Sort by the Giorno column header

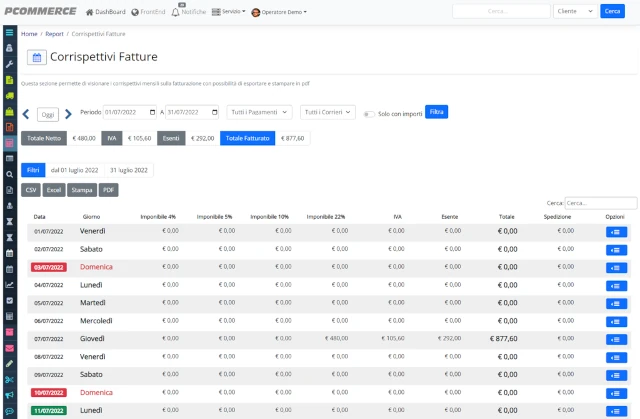[91, 217]
